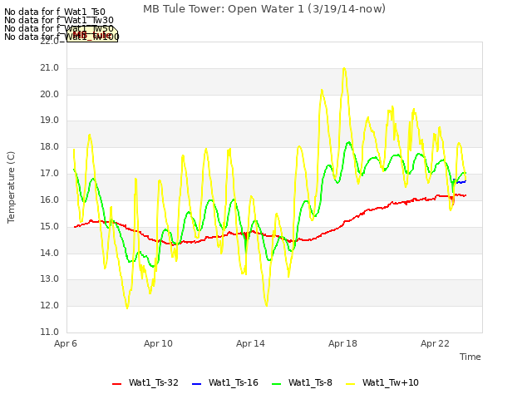Click the Apr 22 x-axis tick label
532x399 pixels.
[435, 343]
